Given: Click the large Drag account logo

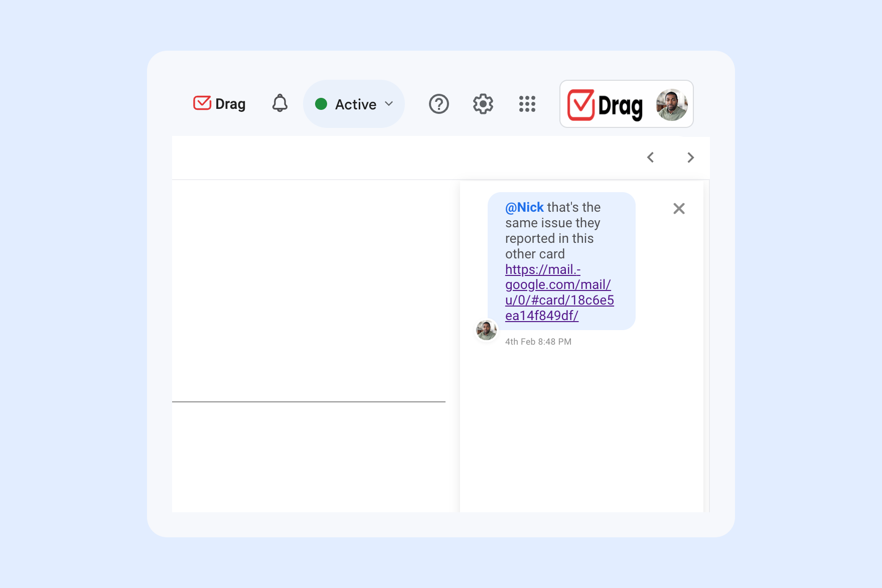Looking at the screenshot, I should (x=605, y=105).
